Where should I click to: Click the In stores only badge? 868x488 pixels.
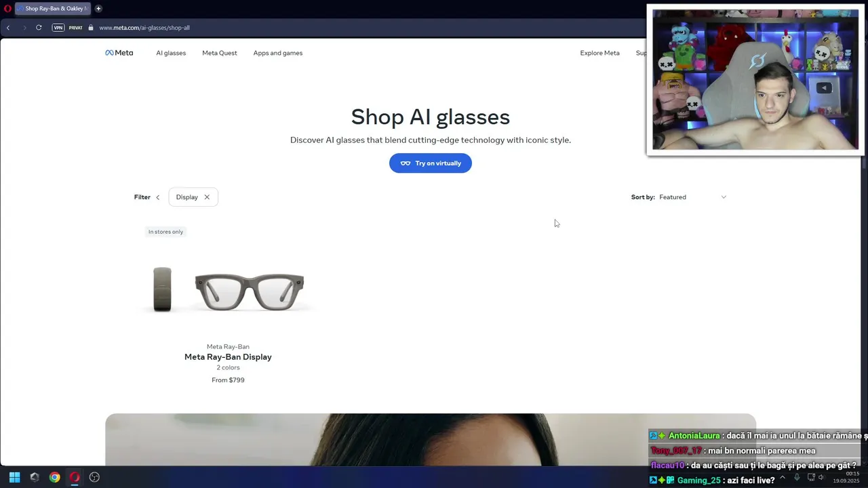coord(166,232)
